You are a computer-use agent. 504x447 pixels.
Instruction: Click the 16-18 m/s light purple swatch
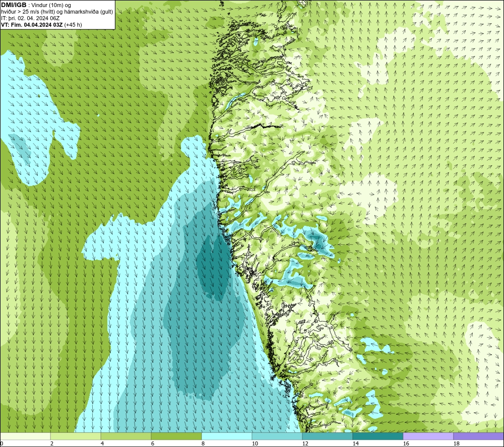click(x=428, y=436)
